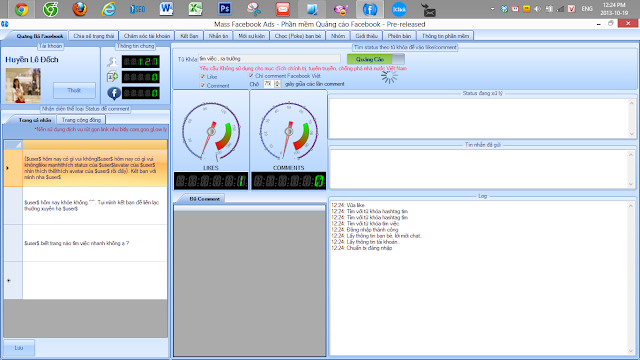
Task: Show hidden system tray icons
Action: pos(493,9)
